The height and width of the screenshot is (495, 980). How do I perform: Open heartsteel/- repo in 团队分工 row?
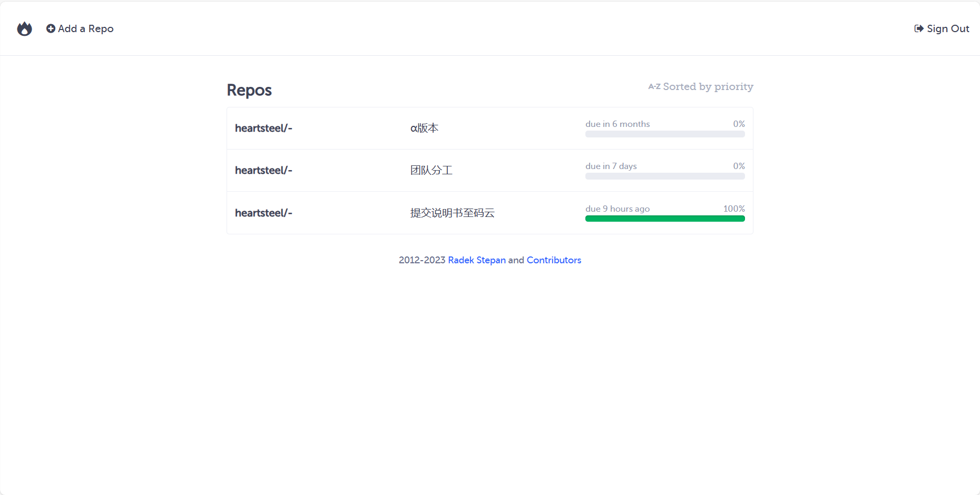(263, 170)
